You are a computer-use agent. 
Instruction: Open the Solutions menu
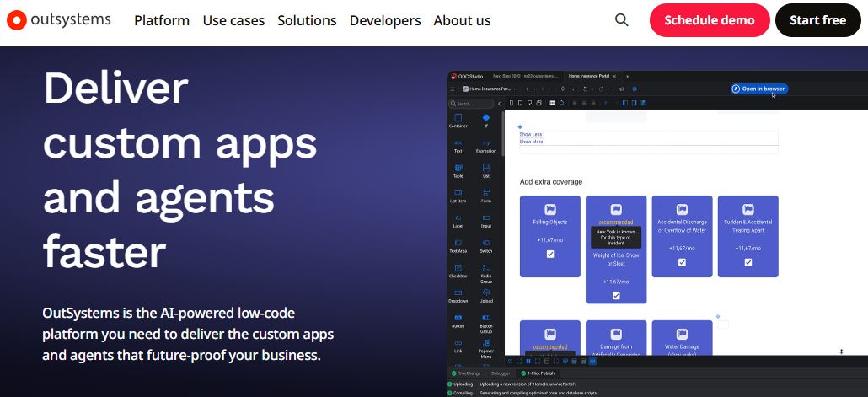tap(307, 20)
